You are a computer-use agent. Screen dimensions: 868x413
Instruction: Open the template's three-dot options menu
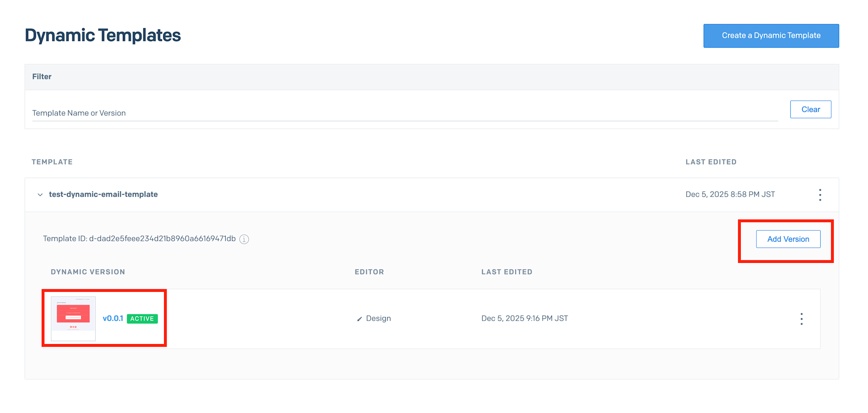click(x=820, y=195)
